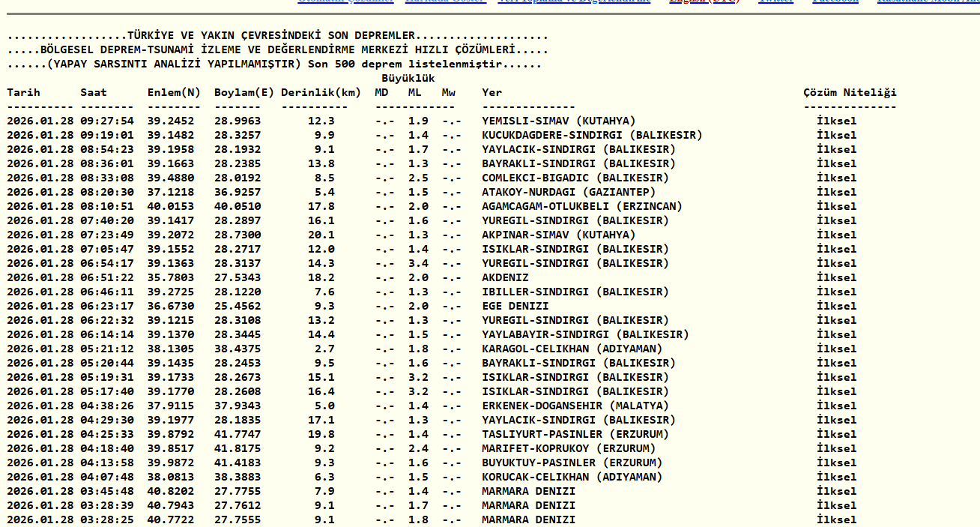Click the Tarih column header
The width and height of the screenshot is (980, 527).
click(x=24, y=93)
